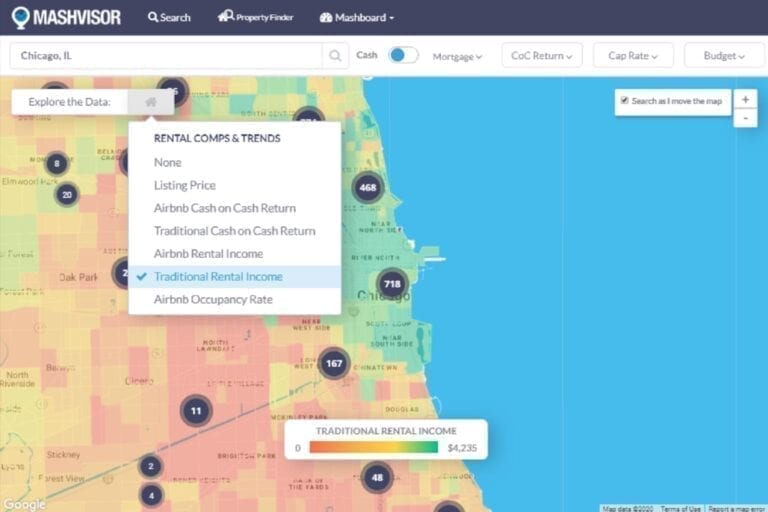Click the Chicago, IL location search field
The image size is (768, 512).
165,56
